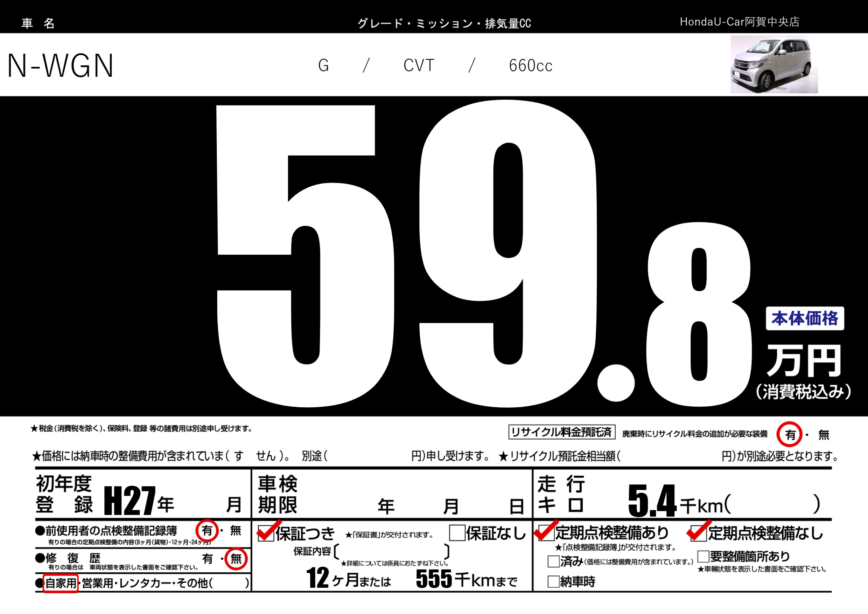Check the 保証なし checkbox
Image resolution: width=868 pixels, height=614 pixels.
coord(457,533)
